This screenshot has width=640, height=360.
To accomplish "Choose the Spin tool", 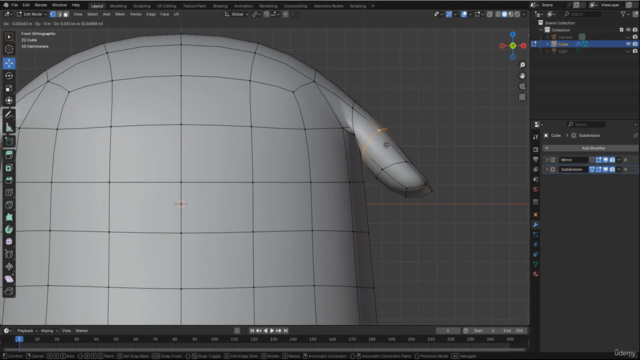I will (9, 229).
